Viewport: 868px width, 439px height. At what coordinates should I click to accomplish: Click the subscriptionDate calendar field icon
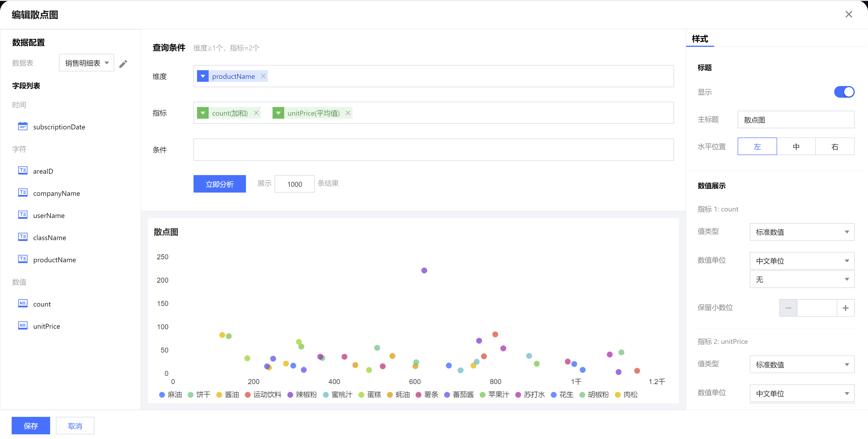23,127
